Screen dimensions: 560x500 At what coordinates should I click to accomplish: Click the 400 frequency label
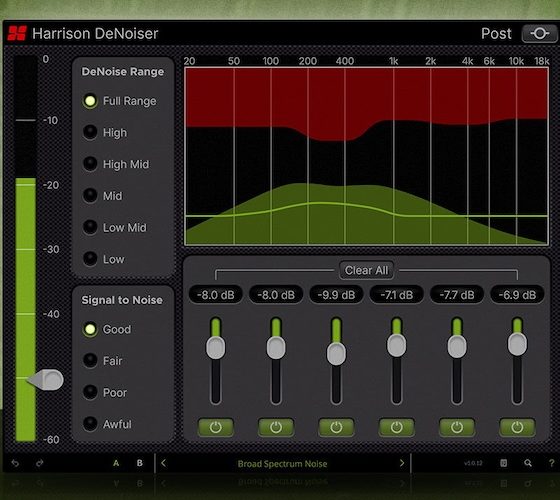click(345, 61)
